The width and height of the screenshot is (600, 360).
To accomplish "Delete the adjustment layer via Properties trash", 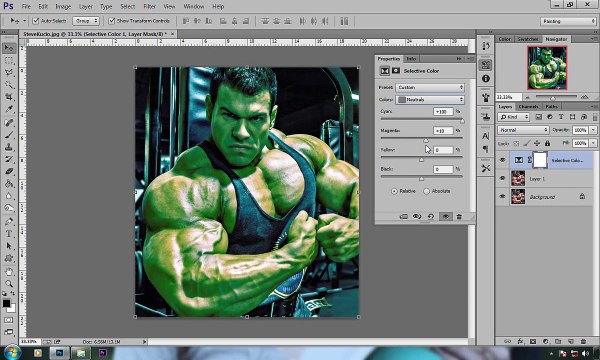I will pyautogui.click(x=459, y=217).
